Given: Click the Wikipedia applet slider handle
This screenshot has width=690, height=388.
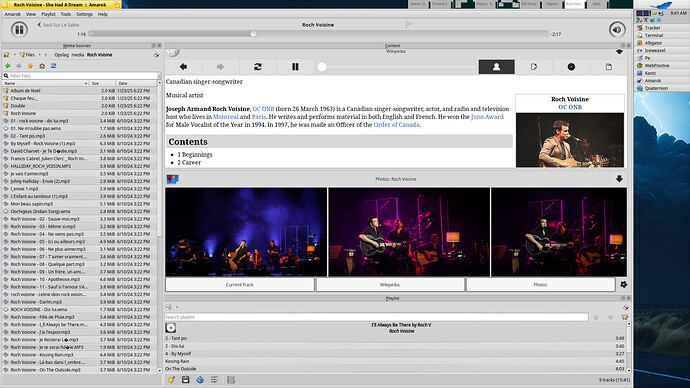Looking at the screenshot, I should point(322,66).
